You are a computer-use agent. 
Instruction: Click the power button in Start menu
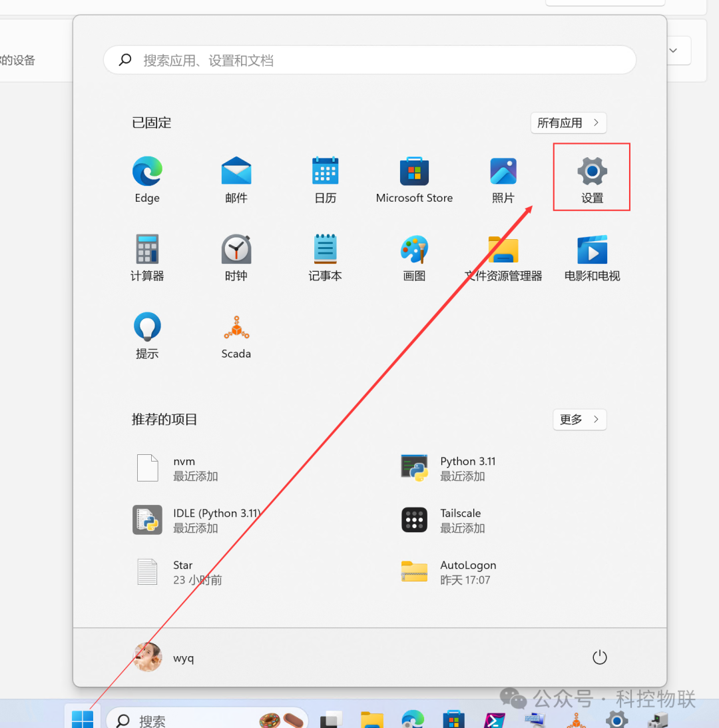coord(599,657)
